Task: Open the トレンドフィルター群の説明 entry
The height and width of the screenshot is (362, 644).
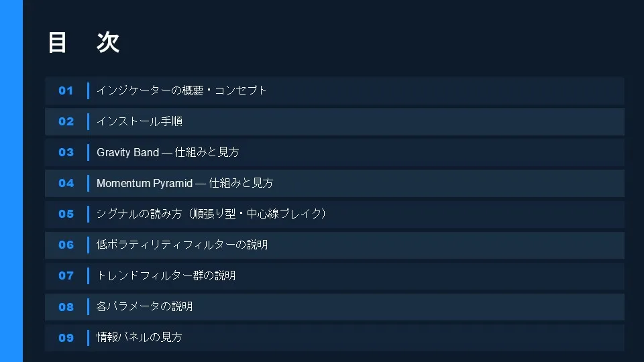Action: pos(166,276)
